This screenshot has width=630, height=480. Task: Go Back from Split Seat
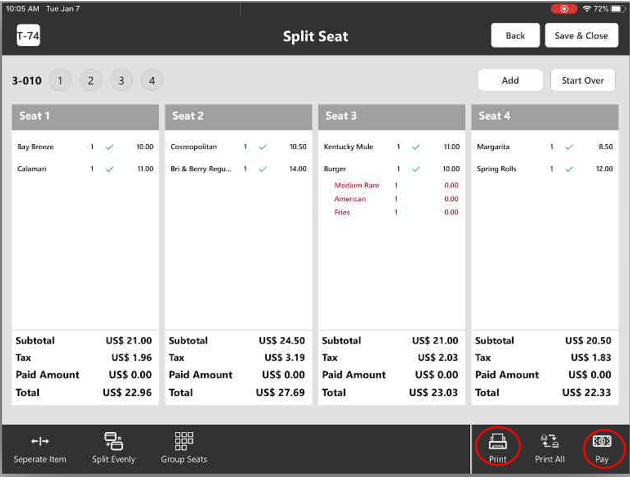coord(515,36)
